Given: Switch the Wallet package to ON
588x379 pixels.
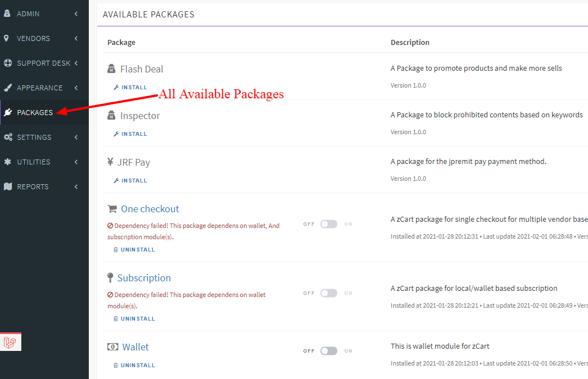Looking at the screenshot, I should point(328,350).
